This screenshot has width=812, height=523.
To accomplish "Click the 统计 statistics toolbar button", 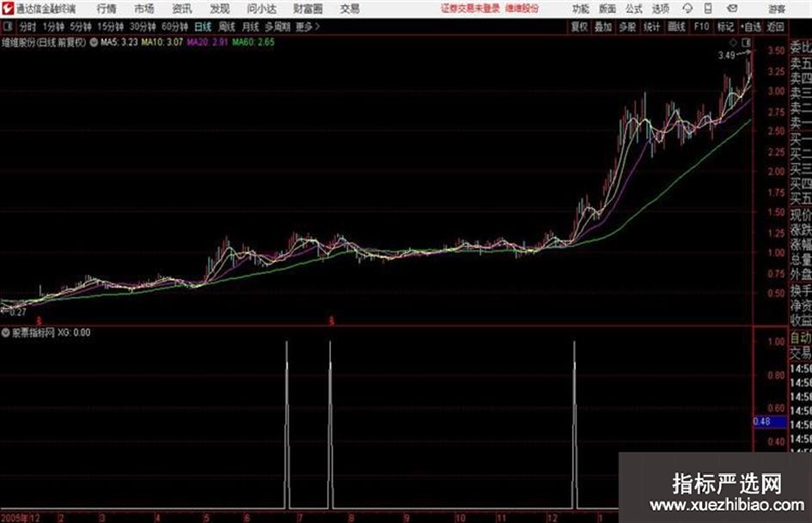I will 651,27.
